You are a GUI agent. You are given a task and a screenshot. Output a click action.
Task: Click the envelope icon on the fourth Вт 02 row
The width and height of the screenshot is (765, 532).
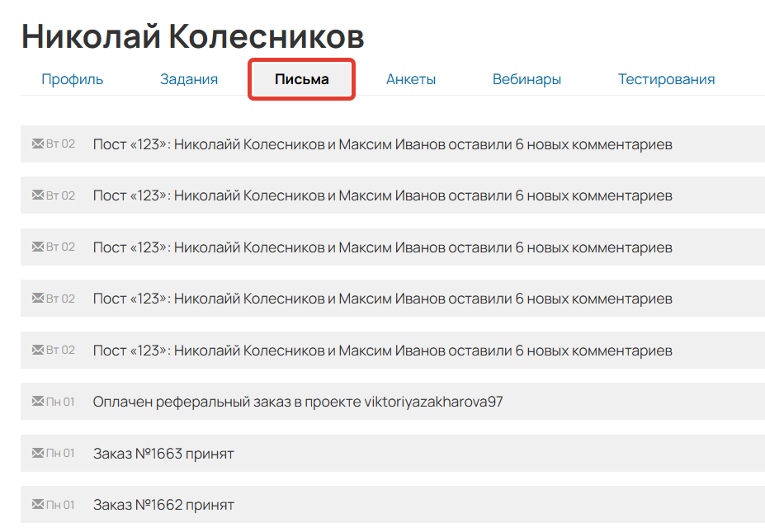[x=38, y=298]
